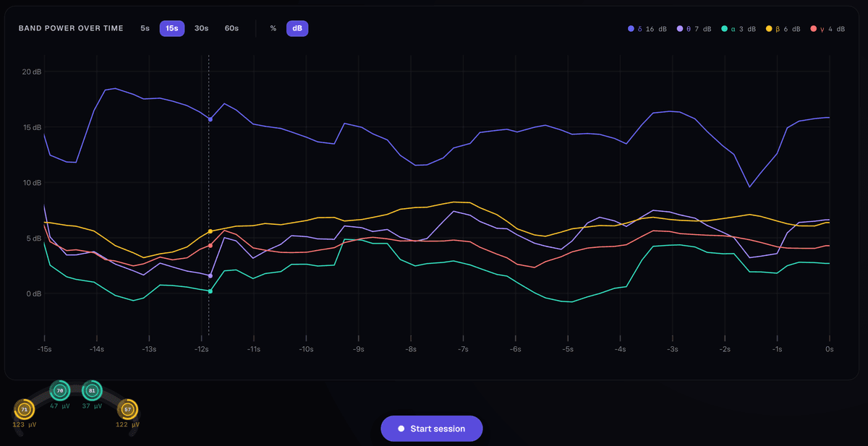
Task: Click the 5 dB y-axis label
Action: point(34,239)
